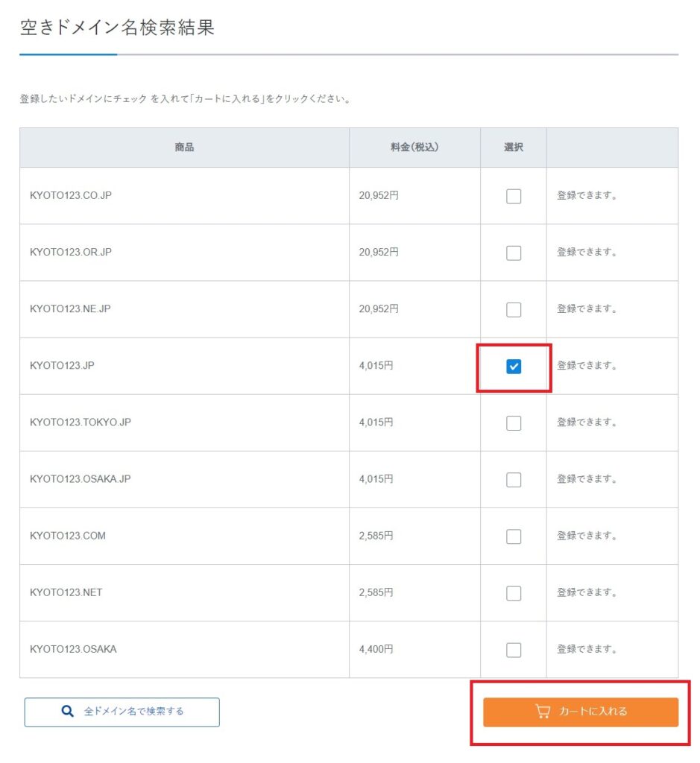Enable selection for KYOTO123.OR.JP
Image resolution: width=700 pixels, height=763 pixels.
coord(513,253)
